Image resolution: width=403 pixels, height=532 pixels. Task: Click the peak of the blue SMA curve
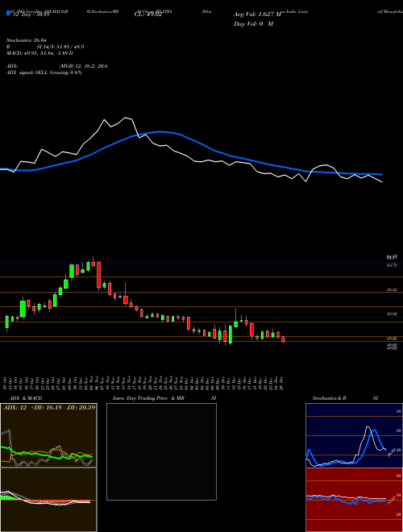pos(160,131)
